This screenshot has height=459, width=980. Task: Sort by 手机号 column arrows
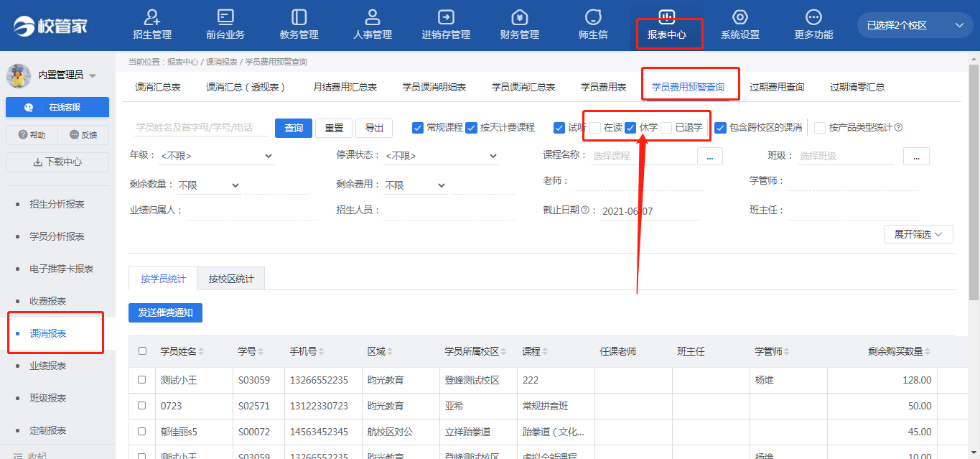pos(322,352)
